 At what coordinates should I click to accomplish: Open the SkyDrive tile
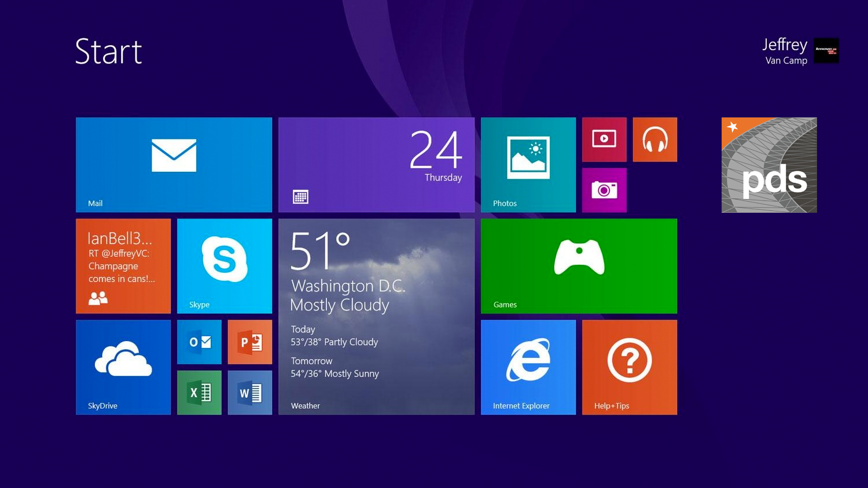(123, 367)
